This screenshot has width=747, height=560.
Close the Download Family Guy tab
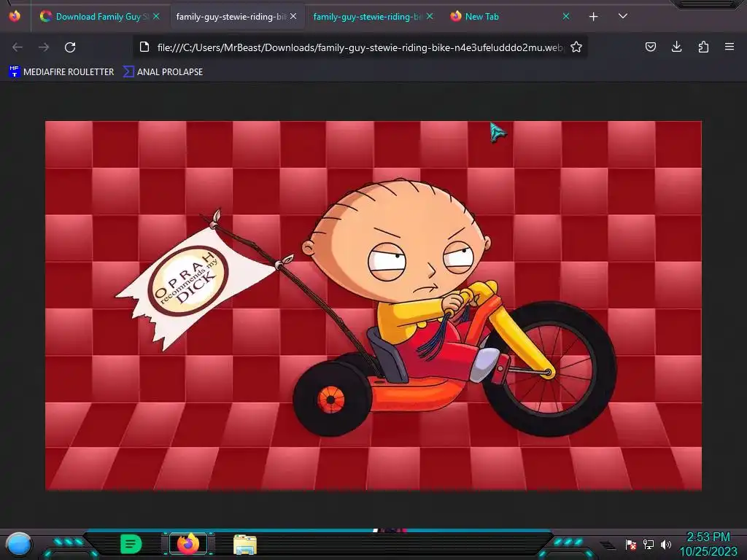pyautogui.click(x=156, y=16)
